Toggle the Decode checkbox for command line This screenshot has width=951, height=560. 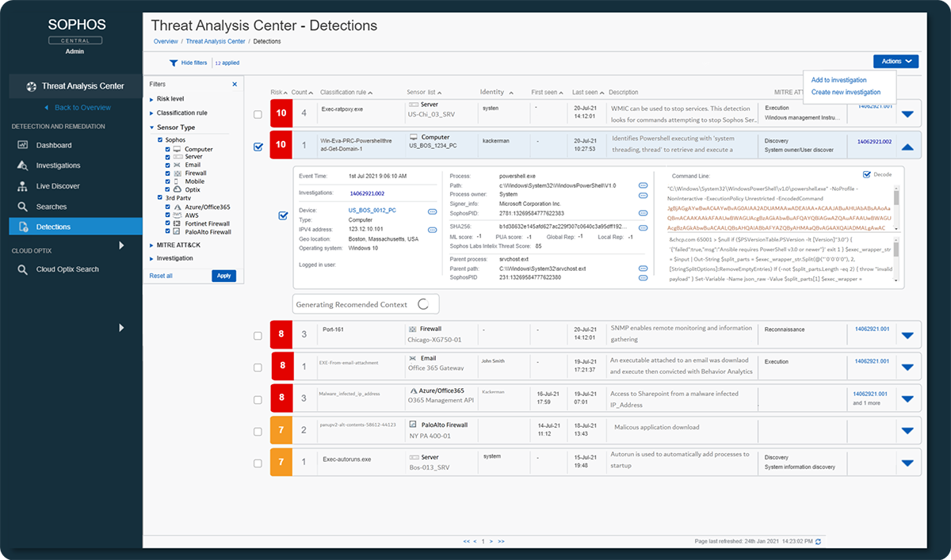pos(866,174)
